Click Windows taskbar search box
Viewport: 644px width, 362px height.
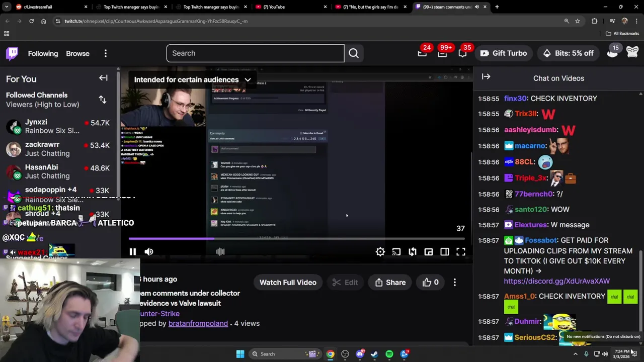pyautogui.click(x=285, y=354)
